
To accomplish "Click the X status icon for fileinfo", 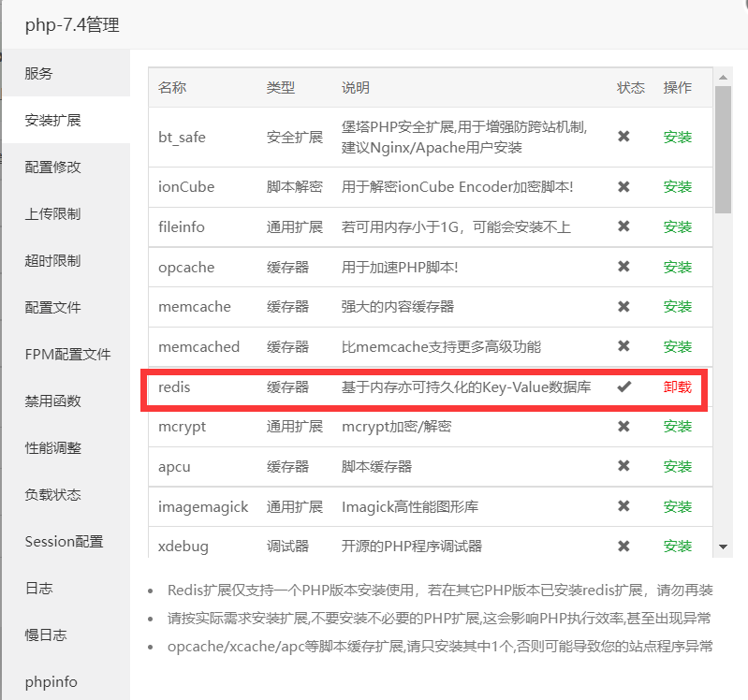I will pos(623,226).
